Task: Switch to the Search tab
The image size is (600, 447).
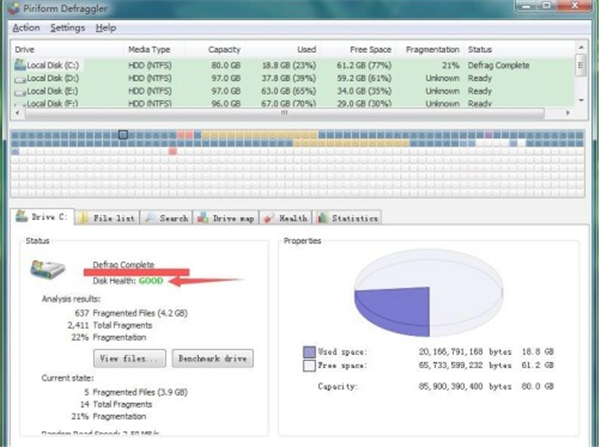Action: 166,217
